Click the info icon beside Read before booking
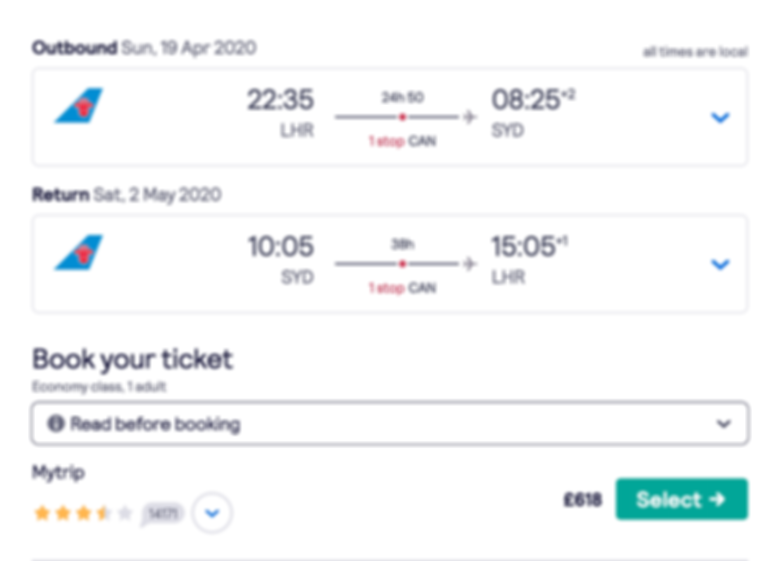The image size is (780, 561). pyautogui.click(x=56, y=424)
